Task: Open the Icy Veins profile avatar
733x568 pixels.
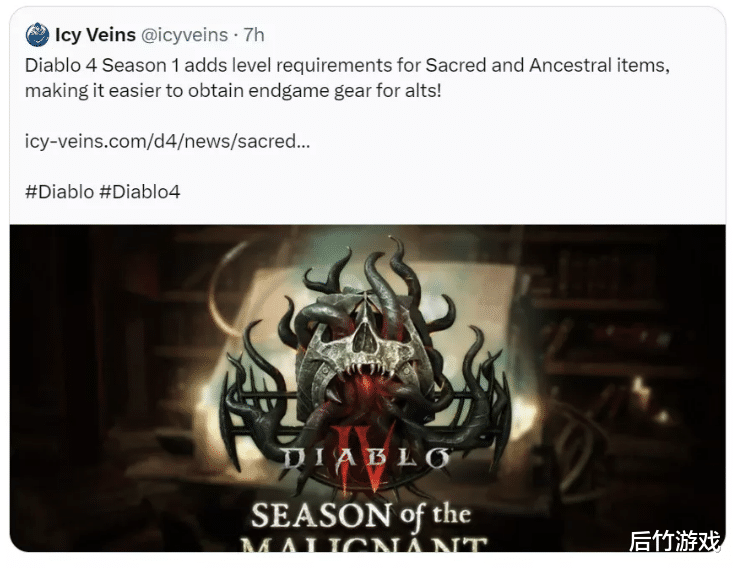Action: (x=37, y=35)
